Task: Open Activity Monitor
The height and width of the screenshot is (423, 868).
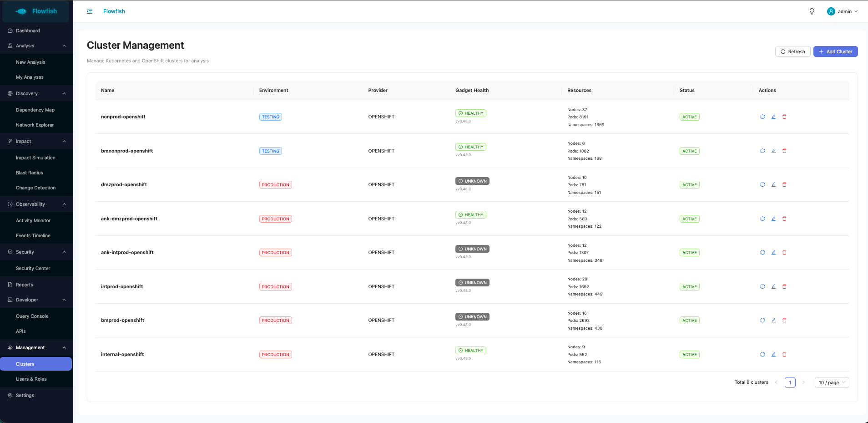Action: pos(36,220)
